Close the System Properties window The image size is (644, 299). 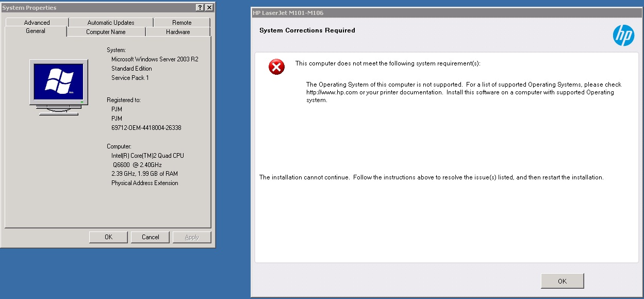(209, 8)
